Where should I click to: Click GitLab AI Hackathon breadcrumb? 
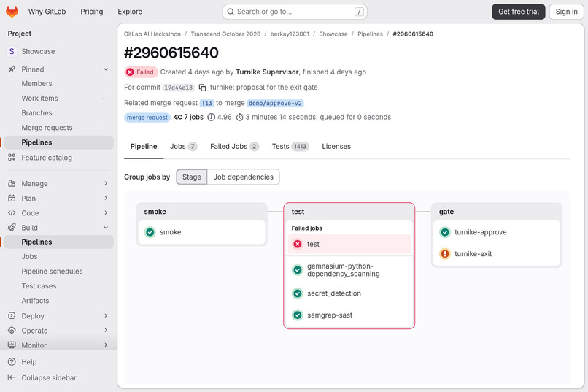[152, 34]
